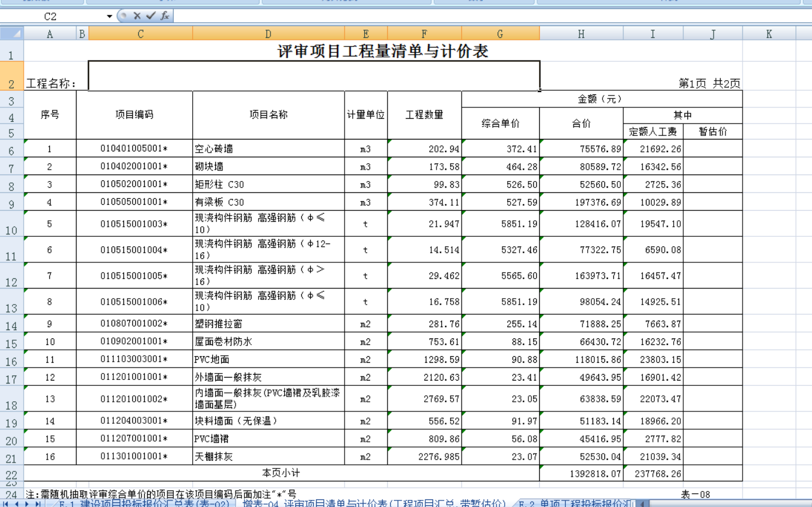Click the horizontal scrollbar at the bottom
This screenshot has width=812, height=507.
[x=730, y=503]
